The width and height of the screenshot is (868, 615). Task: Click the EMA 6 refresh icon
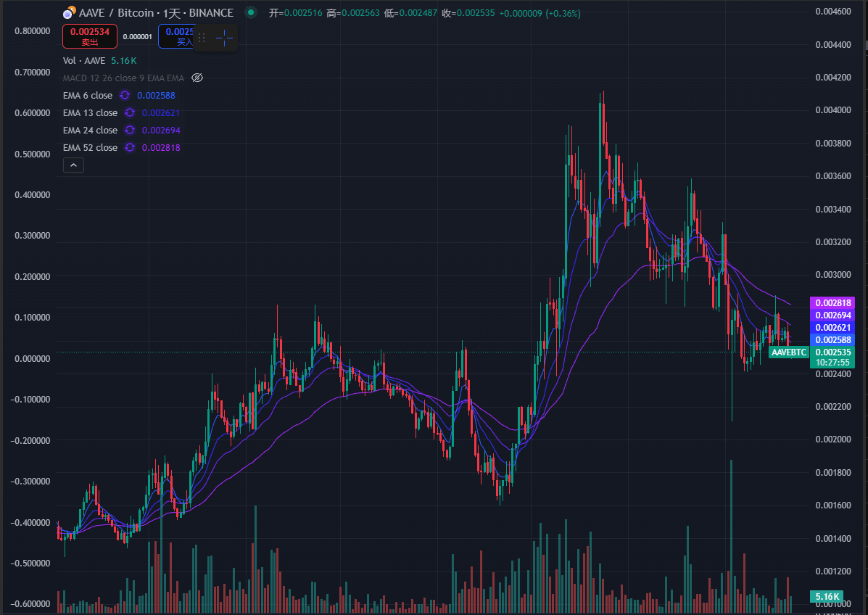(x=125, y=95)
